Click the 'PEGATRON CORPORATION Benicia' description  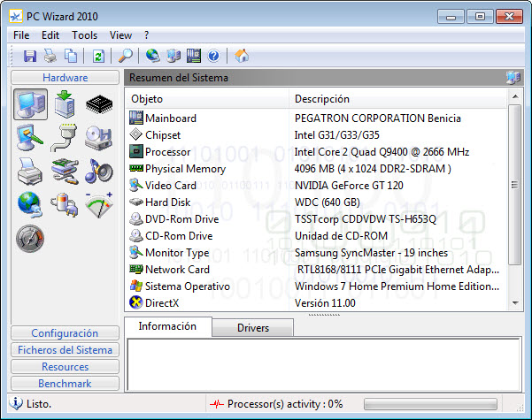pos(378,118)
